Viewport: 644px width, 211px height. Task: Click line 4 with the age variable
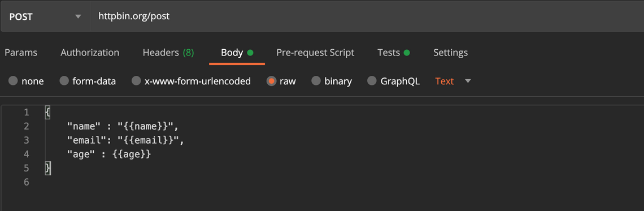pos(109,154)
